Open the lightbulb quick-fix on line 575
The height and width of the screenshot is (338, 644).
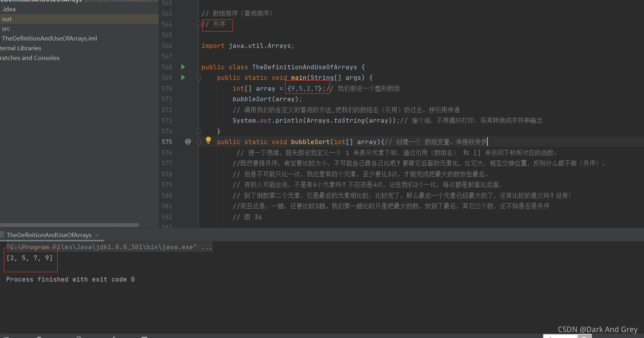tap(208, 140)
